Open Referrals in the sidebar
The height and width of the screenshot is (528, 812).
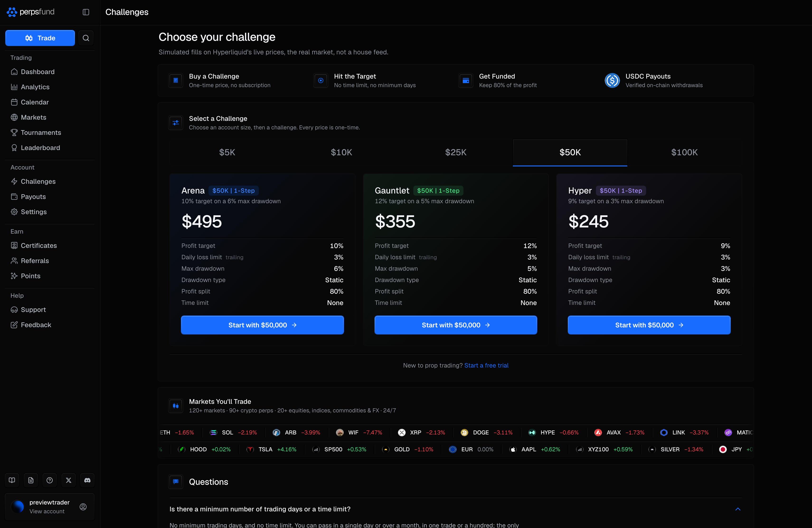click(x=49, y=261)
